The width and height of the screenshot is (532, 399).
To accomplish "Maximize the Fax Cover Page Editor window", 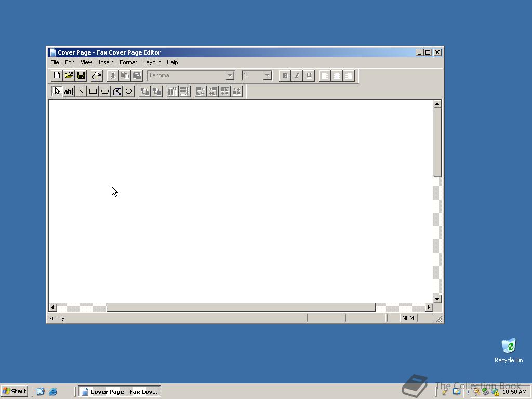I will click(428, 52).
